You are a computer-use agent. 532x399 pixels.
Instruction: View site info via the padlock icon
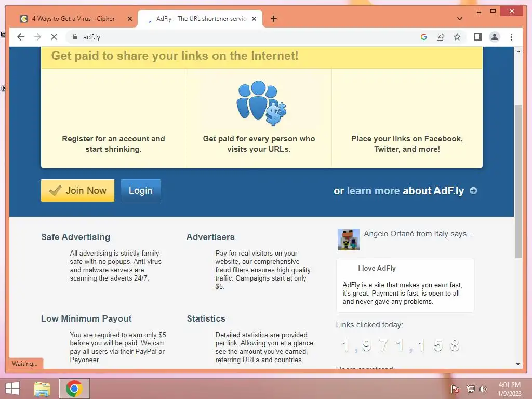(x=75, y=37)
